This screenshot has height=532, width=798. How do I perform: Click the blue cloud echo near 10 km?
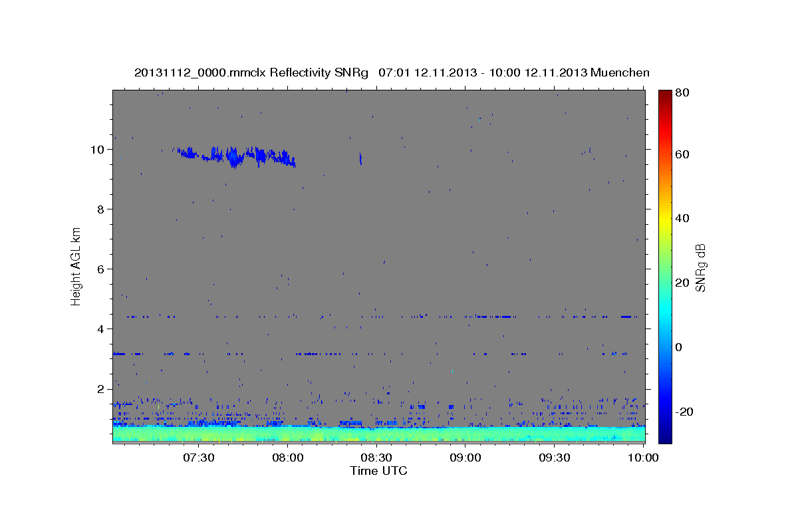point(236,156)
